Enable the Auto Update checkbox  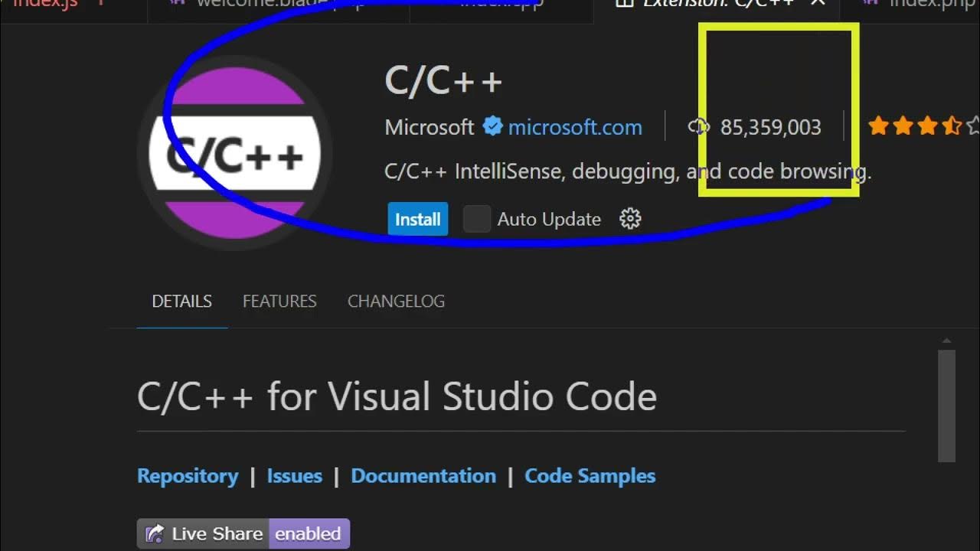pos(476,220)
